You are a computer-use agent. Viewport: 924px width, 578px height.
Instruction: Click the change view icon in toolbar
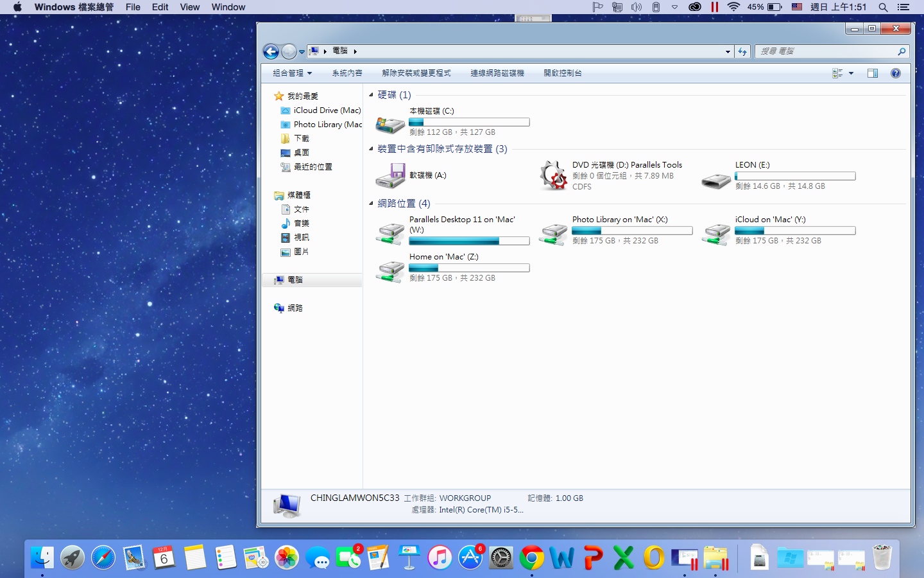point(837,73)
